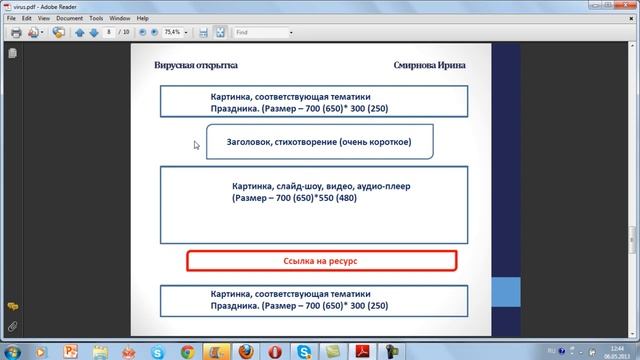Open Windows Media Player from the taskbar

(x=40, y=352)
